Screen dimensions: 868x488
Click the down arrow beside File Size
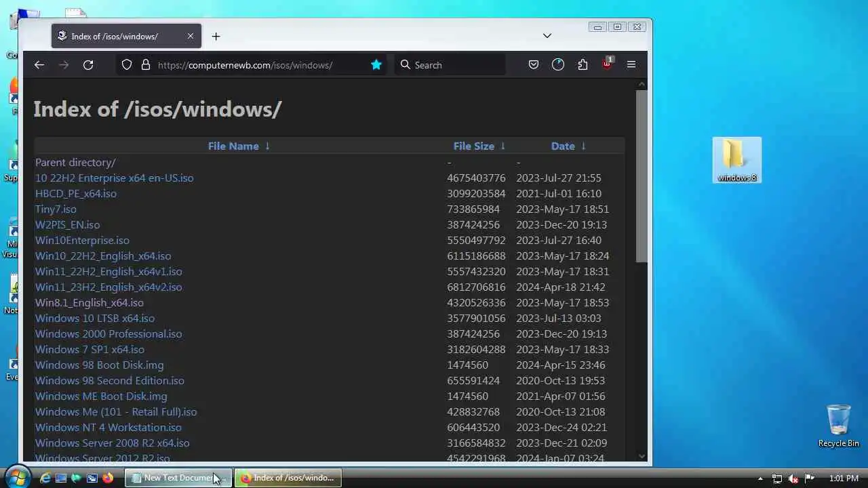coord(502,146)
